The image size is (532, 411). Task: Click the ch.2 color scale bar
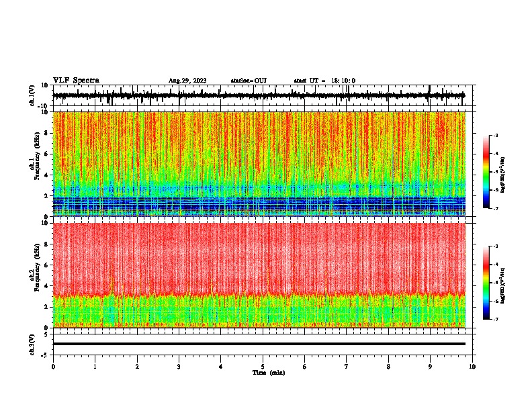[486, 283]
